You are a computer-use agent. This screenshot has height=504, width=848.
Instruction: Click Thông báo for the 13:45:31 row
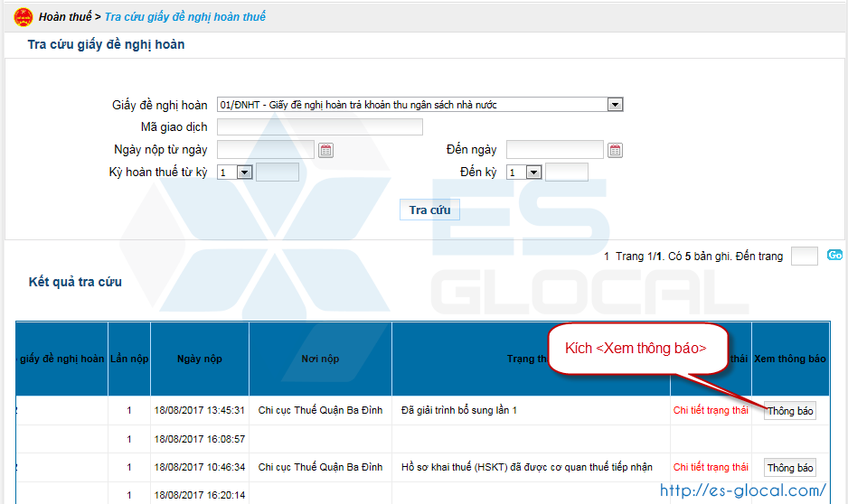tap(790, 411)
